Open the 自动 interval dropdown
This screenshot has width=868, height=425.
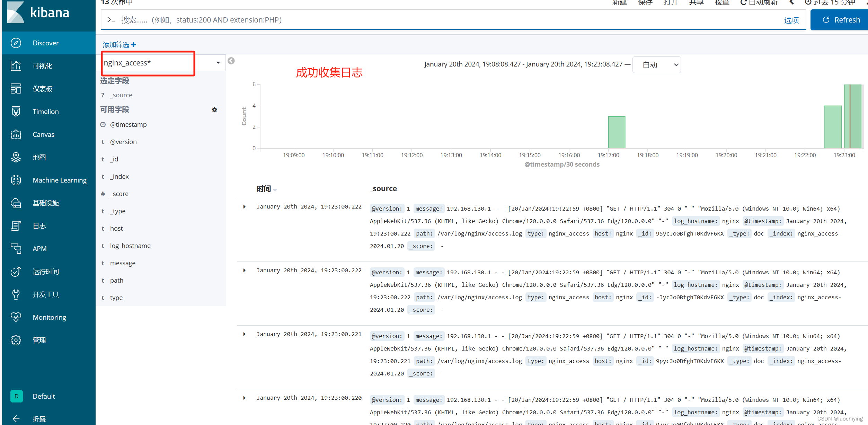[656, 65]
